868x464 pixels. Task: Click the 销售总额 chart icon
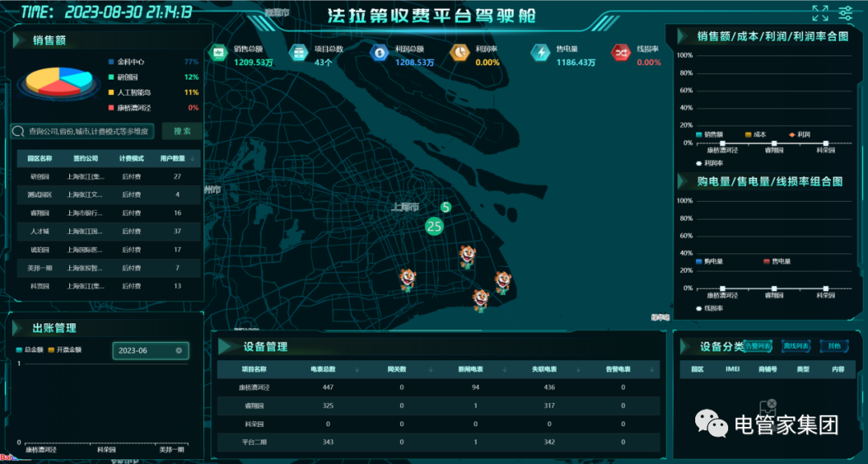click(x=218, y=53)
